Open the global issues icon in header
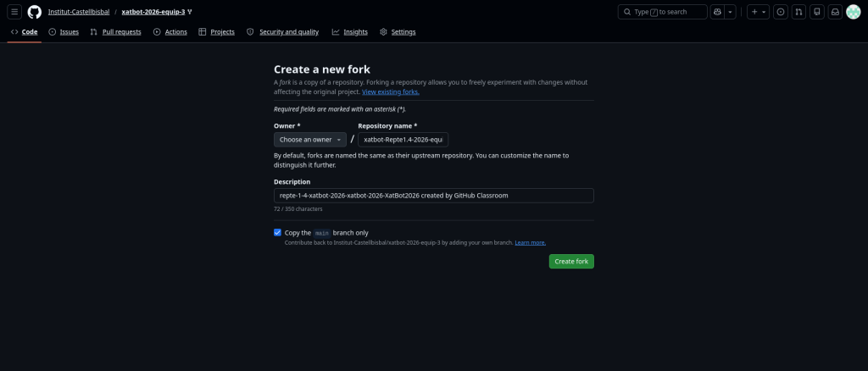 pos(781,12)
